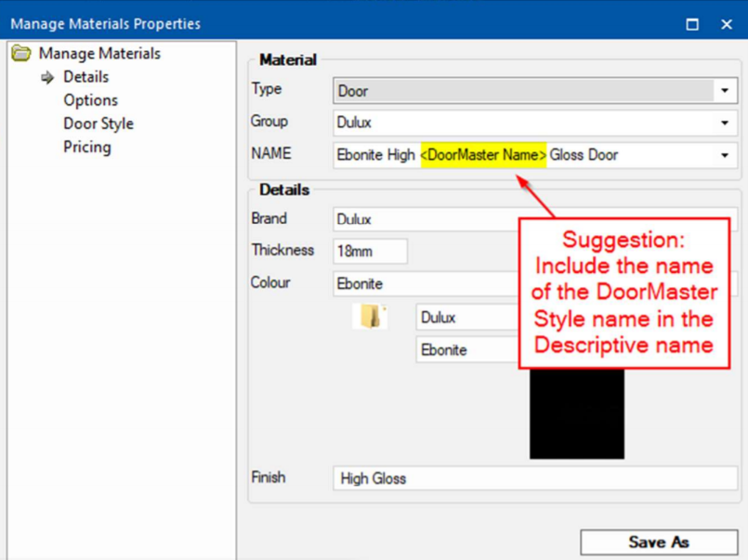Click the Colour label
The image size is (748, 560).
270,282
